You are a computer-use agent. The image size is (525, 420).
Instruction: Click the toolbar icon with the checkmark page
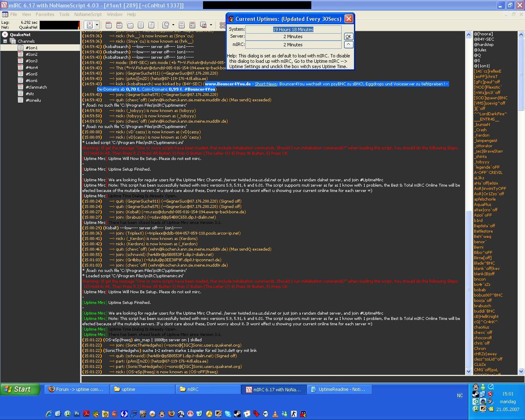(x=130, y=25)
